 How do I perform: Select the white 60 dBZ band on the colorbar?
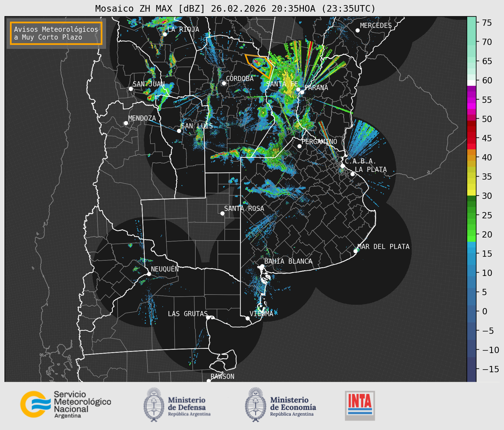point(471,83)
